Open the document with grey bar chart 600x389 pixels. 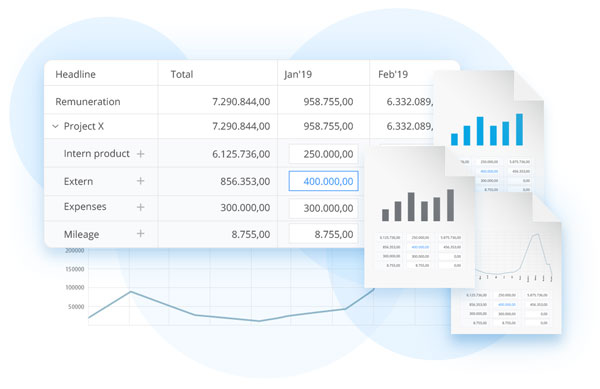tap(419, 216)
